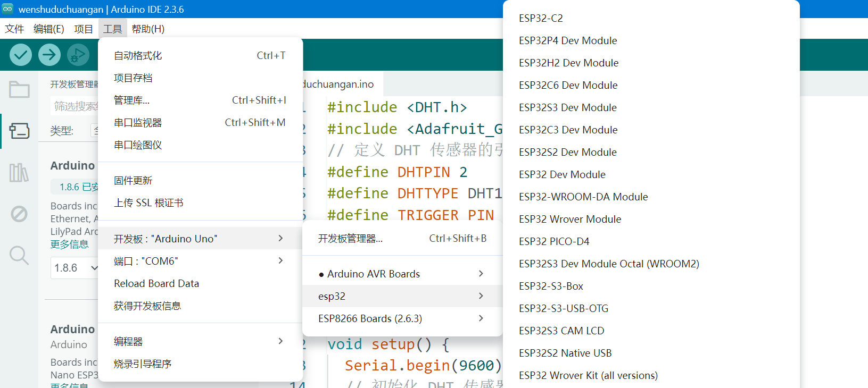Open the Library Manager sidebar icon
Screen dimensions: 868x388
19,172
